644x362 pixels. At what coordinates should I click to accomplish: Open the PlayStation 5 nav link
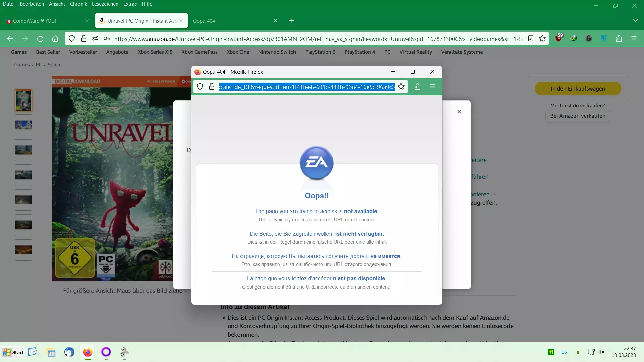(320, 52)
